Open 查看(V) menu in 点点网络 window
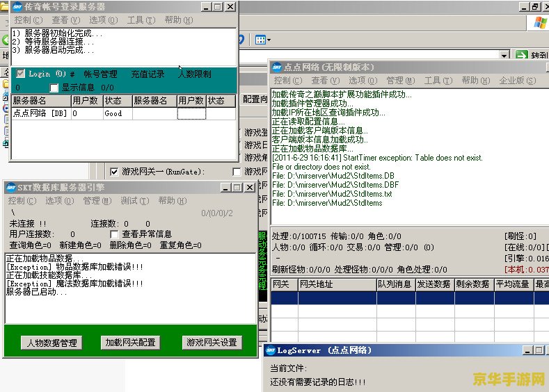Viewport: 549px width, 392px height. (x=325, y=81)
